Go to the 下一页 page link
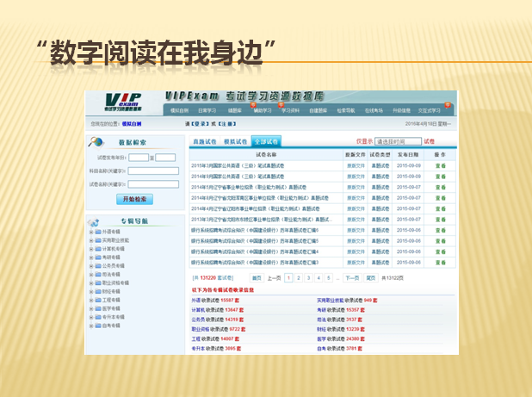Image resolution: width=532 pixels, height=397 pixels. coord(351,278)
